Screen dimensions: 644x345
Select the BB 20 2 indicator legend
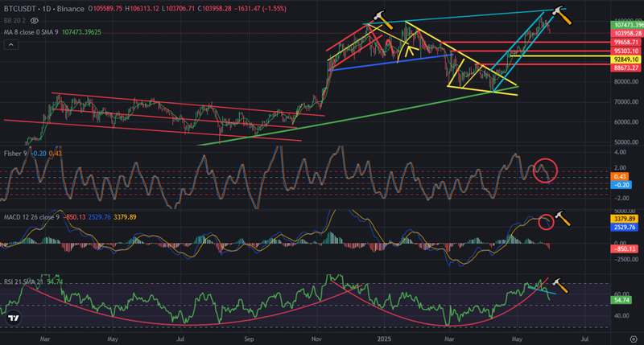15,21
